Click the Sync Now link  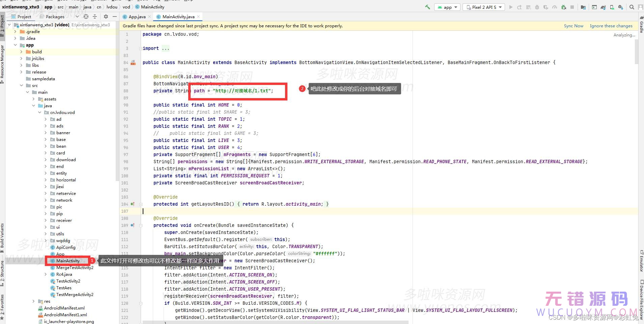point(573,26)
